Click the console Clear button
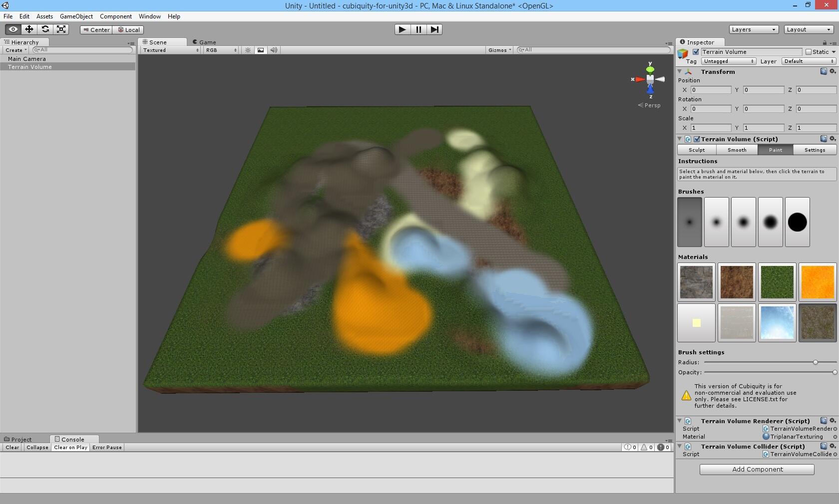Image resolution: width=839 pixels, height=504 pixels. click(12, 447)
